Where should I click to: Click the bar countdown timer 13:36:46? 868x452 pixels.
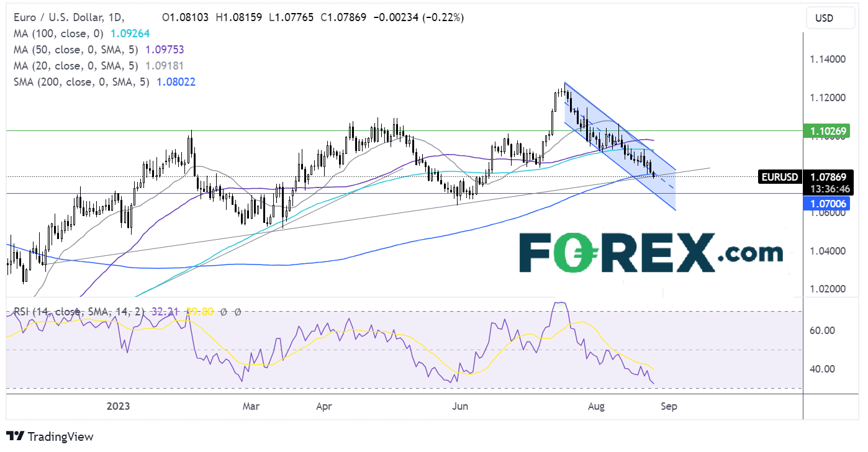point(830,189)
